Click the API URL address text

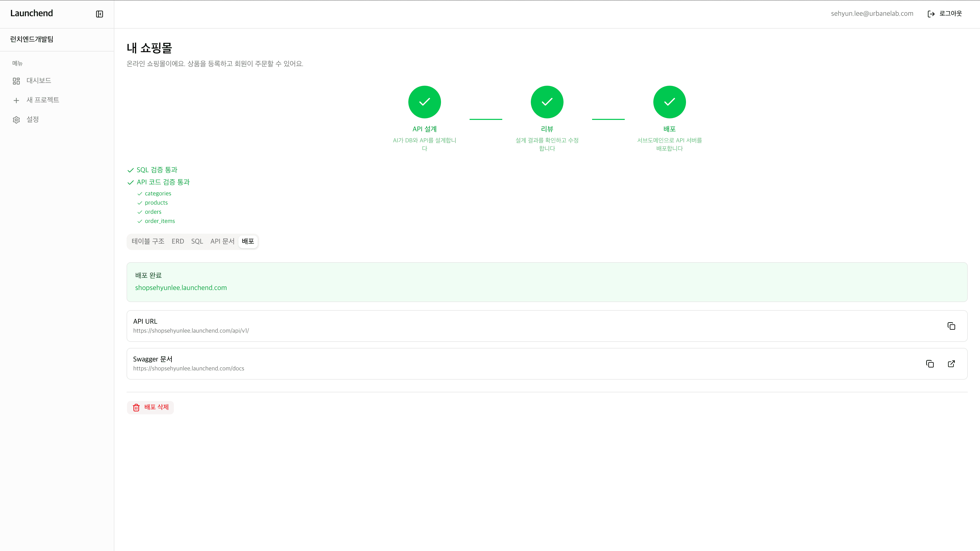(x=191, y=331)
